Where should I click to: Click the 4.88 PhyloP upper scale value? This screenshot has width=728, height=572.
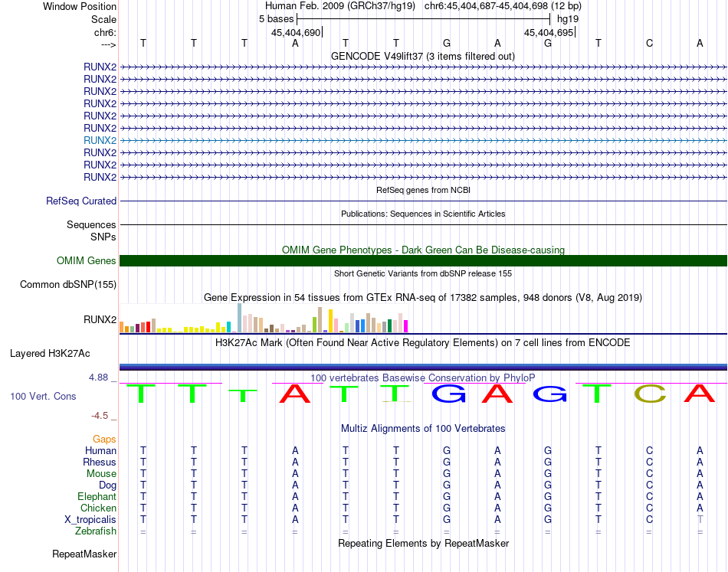pyautogui.click(x=98, y=378)
